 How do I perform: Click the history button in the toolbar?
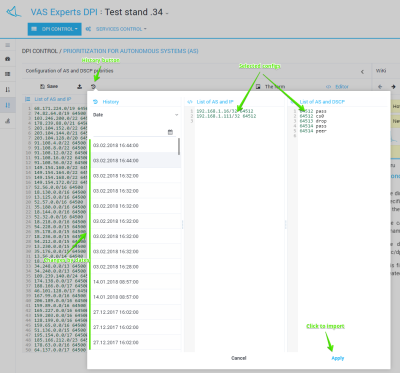click(x=94, y=86)
